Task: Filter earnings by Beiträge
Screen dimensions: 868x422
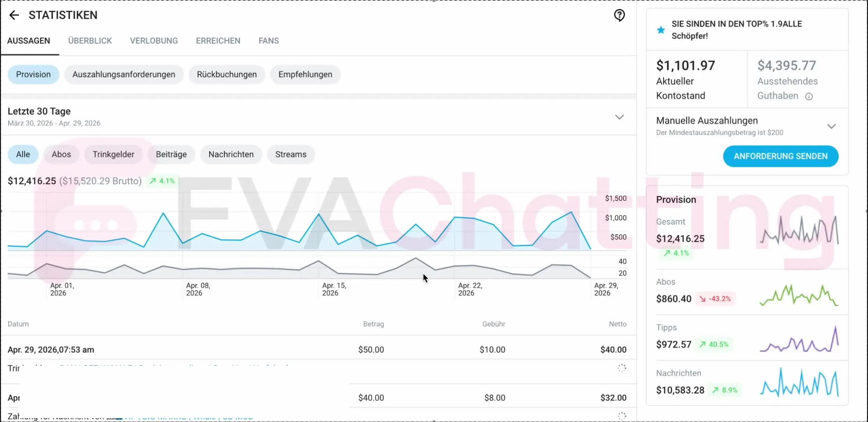Action: 171,154
